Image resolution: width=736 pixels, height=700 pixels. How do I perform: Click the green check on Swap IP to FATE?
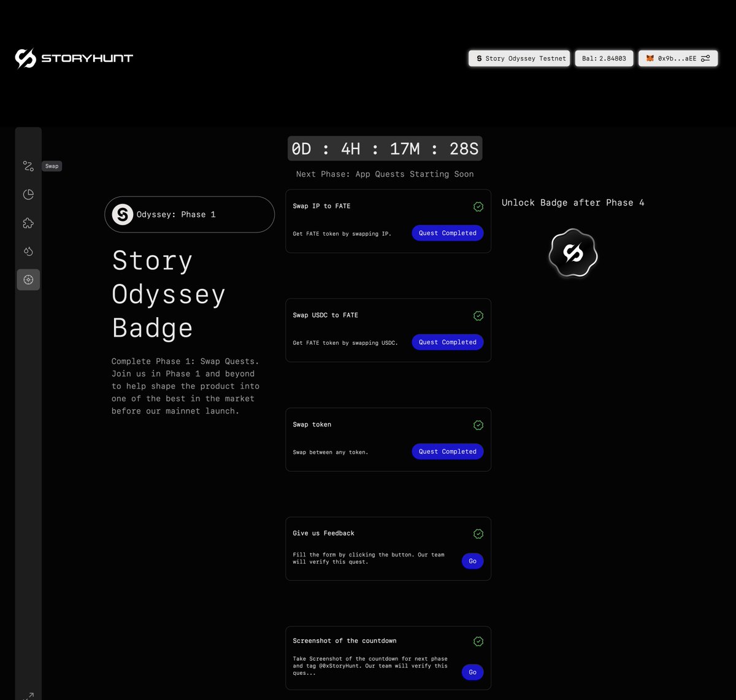coord(478,207)
